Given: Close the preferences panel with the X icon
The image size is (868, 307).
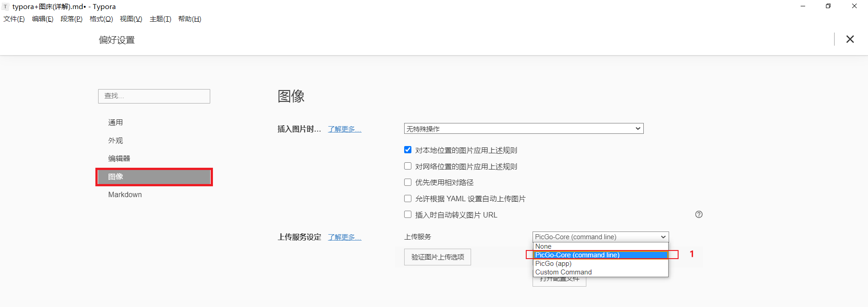Looking at the screenshot, I should pyautogui.click(x=850, y=39).
